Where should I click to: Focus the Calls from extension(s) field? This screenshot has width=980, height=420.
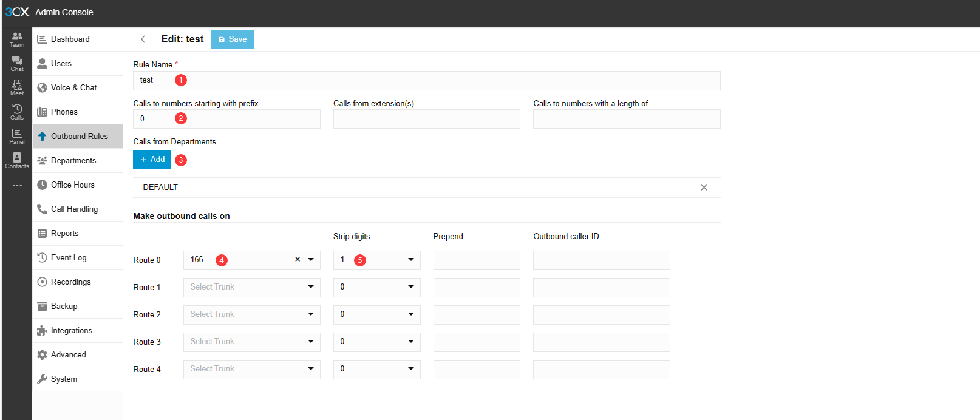pyautogui.click(x=427, y=119)
